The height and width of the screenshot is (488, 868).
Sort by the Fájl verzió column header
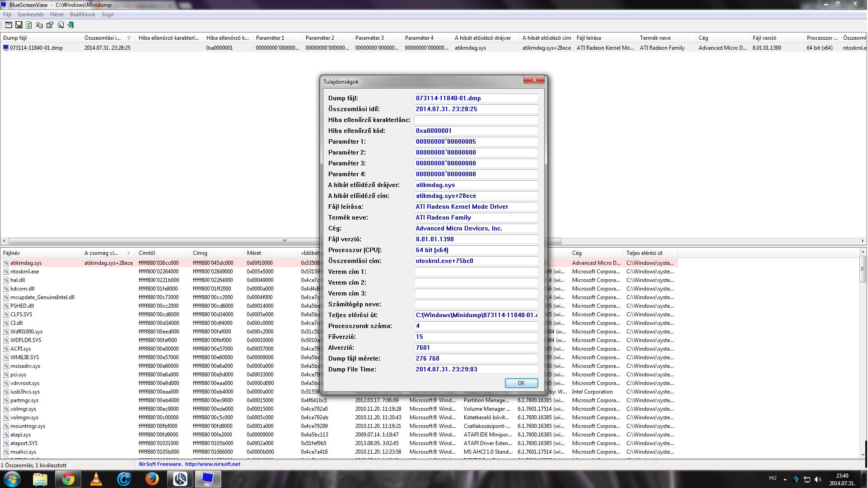click(777, 38)
